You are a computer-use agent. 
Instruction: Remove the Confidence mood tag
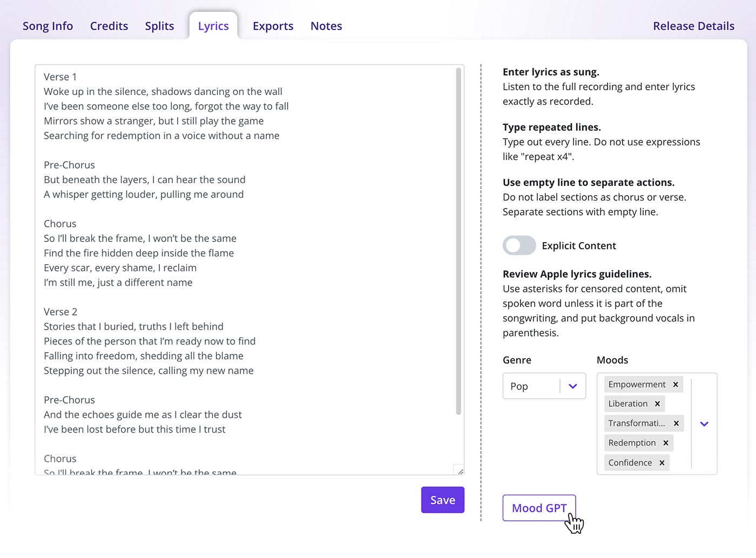pos(661,463)
